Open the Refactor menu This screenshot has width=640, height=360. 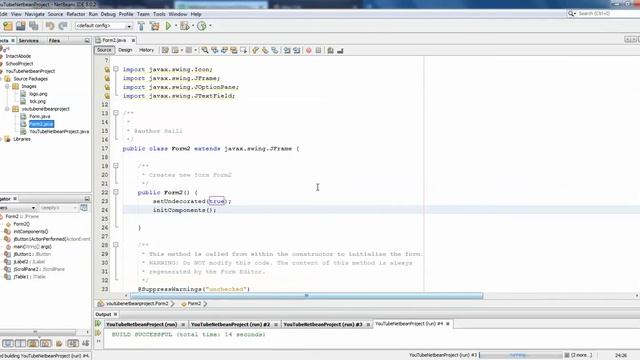(76, 14)
